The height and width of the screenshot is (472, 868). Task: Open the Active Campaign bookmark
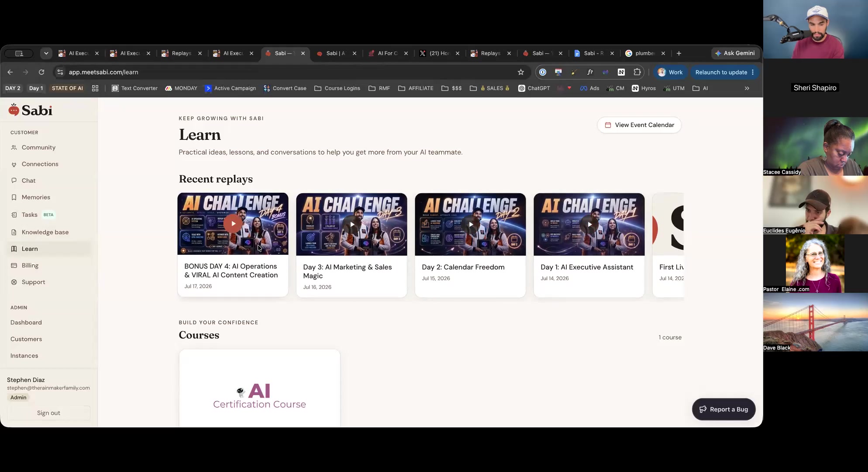(x=231, y=88)
